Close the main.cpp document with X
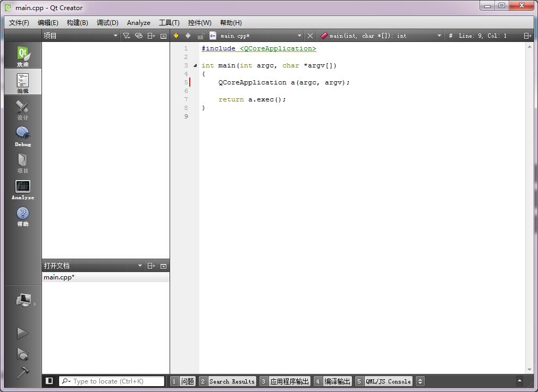This screenshot has width=538, height=392. pos(310,36)
